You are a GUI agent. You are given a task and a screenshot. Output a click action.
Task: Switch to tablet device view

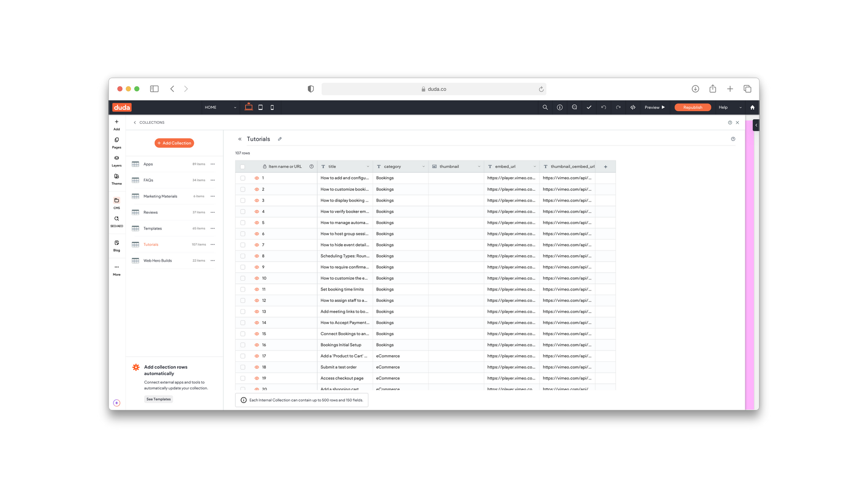[260, 108]
